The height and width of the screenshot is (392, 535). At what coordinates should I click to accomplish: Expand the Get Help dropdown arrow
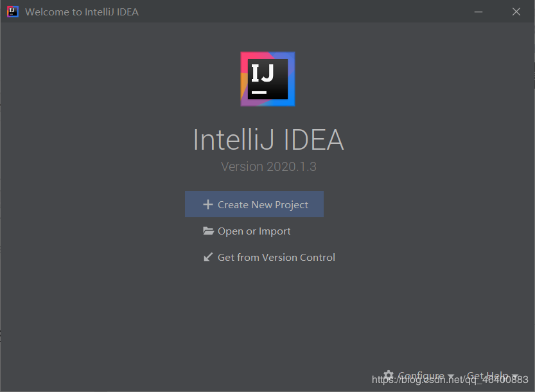point(515,377)
